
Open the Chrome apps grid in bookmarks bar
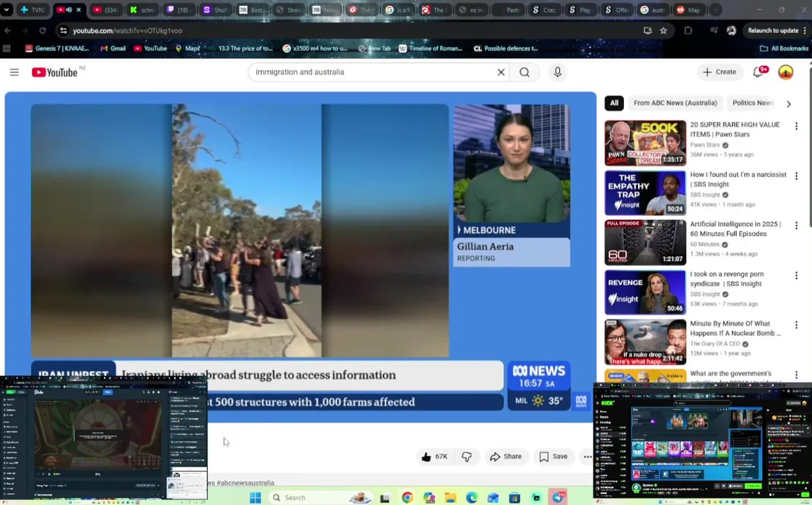pyautogui.click(x=7, y=48)
